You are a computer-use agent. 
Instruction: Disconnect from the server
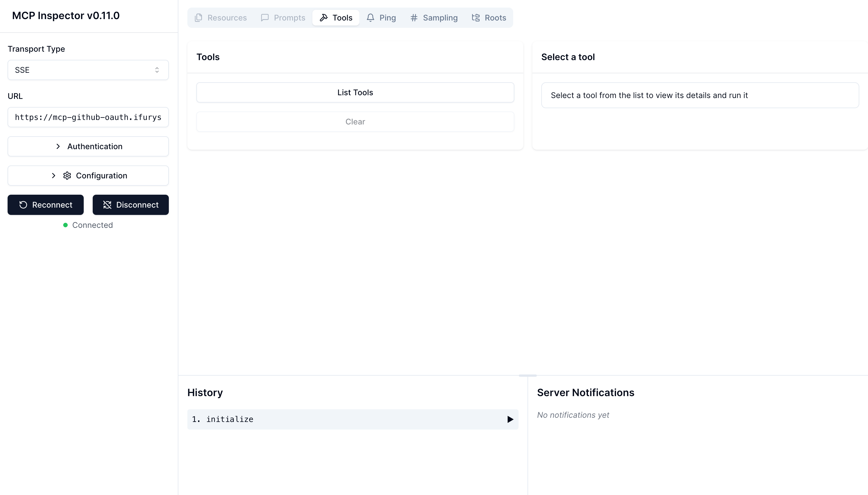pos(131,205)
